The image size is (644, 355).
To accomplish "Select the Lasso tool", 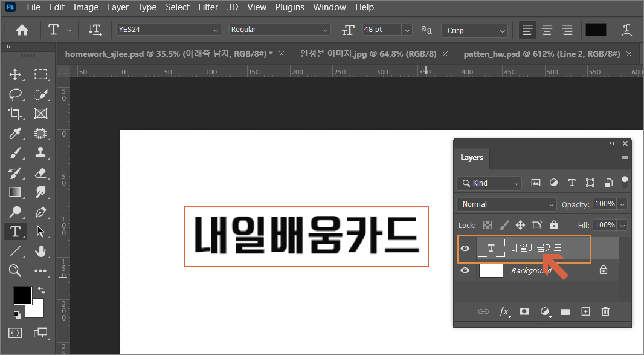I will (x=15, y=94).
